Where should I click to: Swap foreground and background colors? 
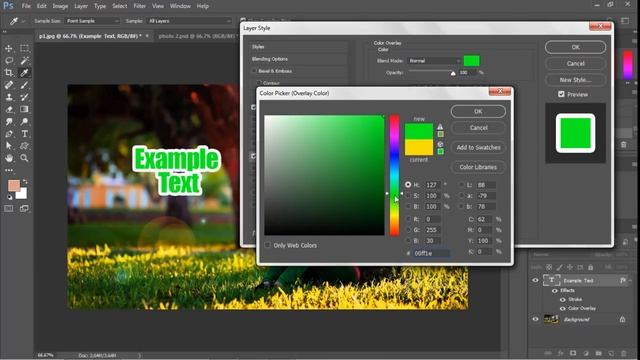point(25,181)
